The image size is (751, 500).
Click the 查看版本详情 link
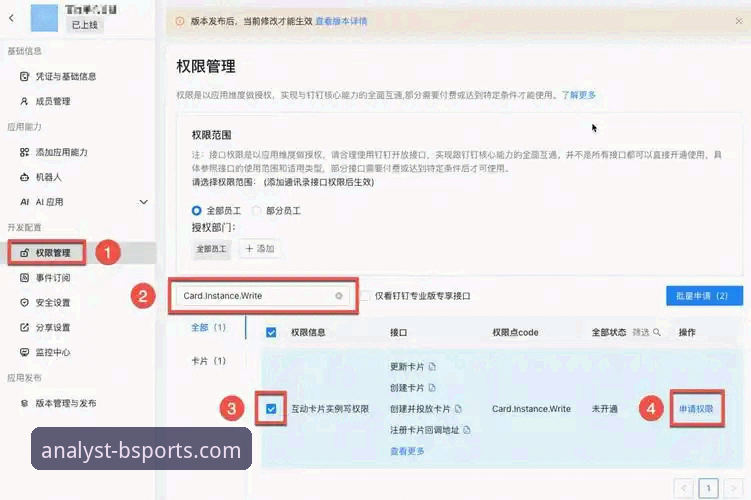(341, 21)
